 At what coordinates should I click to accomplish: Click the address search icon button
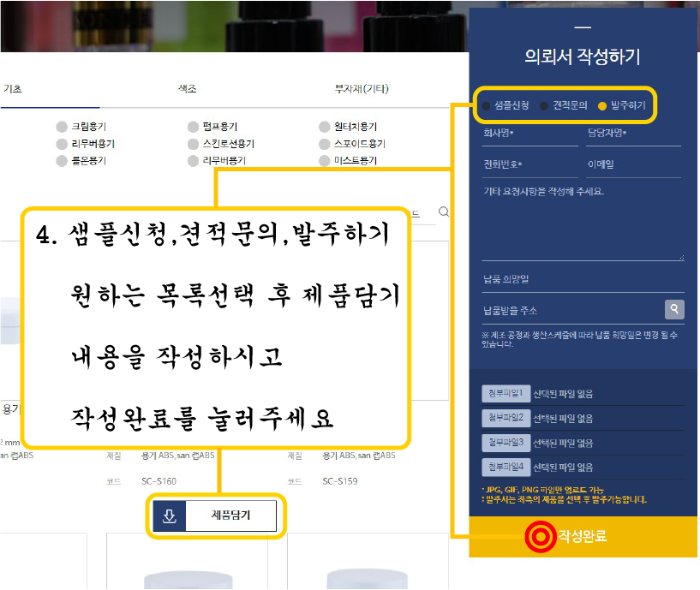tap(674, 309)
